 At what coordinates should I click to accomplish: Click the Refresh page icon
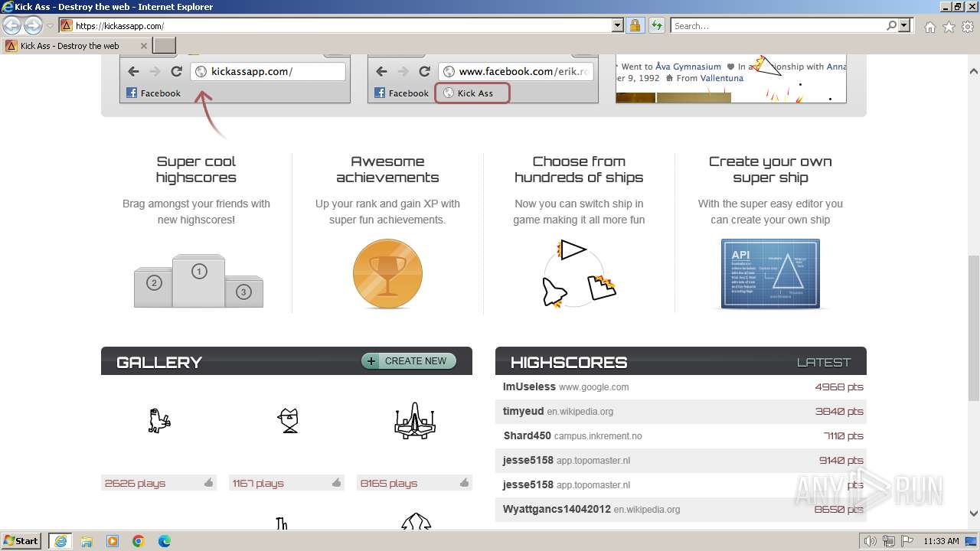click(x=656, y=26)
